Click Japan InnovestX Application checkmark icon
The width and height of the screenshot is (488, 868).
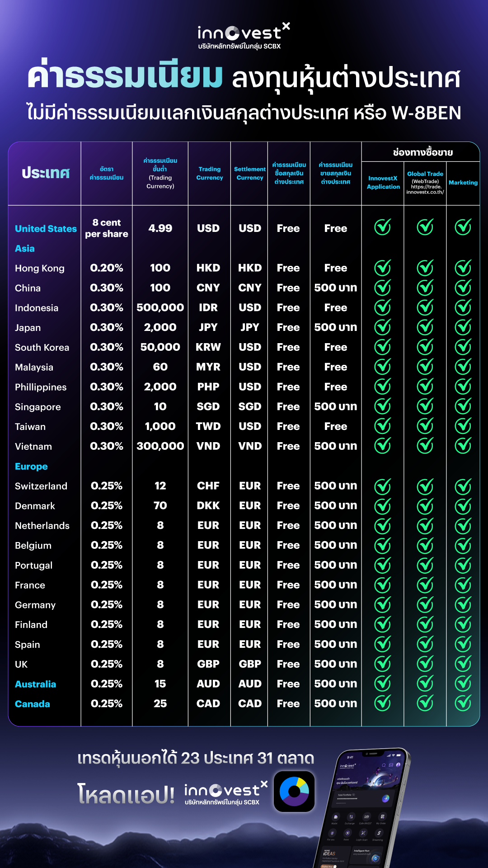383,327
